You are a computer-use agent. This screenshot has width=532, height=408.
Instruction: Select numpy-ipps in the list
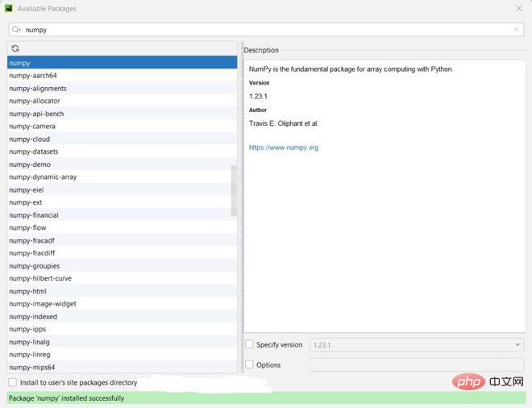pyautogui.click(x=123, y=329)
